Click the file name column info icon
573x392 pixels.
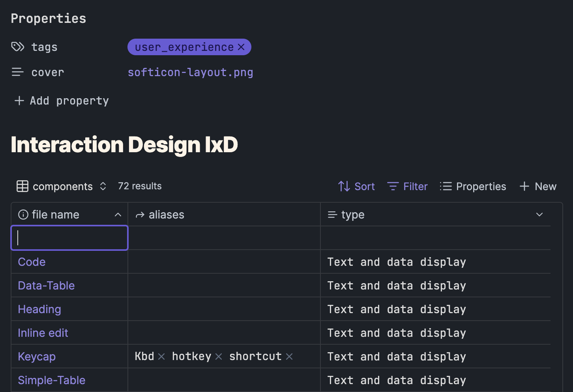click(23, 215)
